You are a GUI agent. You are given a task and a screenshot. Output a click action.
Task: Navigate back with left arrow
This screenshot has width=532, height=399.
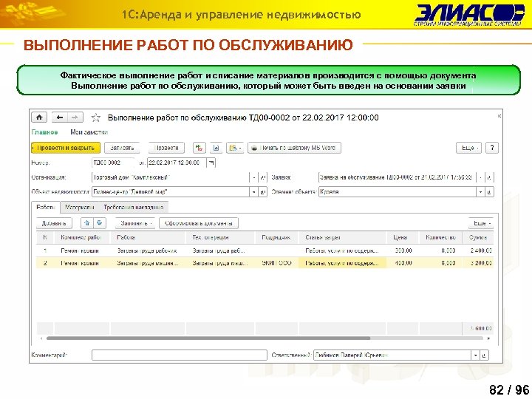point(60,117)
